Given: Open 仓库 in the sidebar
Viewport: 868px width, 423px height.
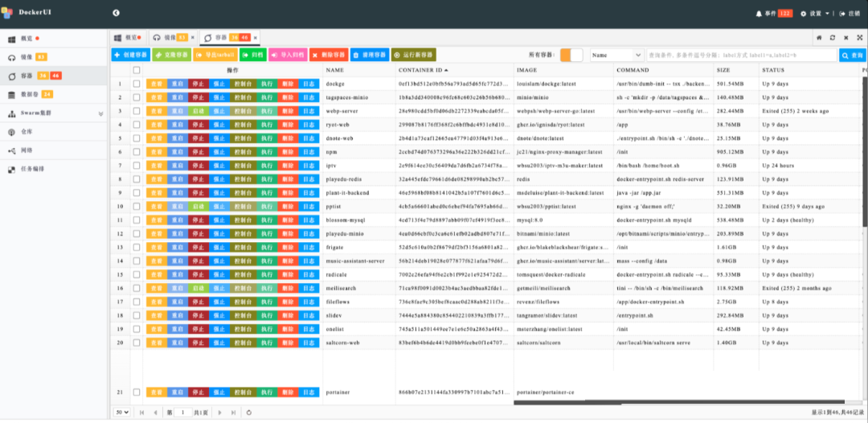Looking at the screenshot, I should click(54, 132).
